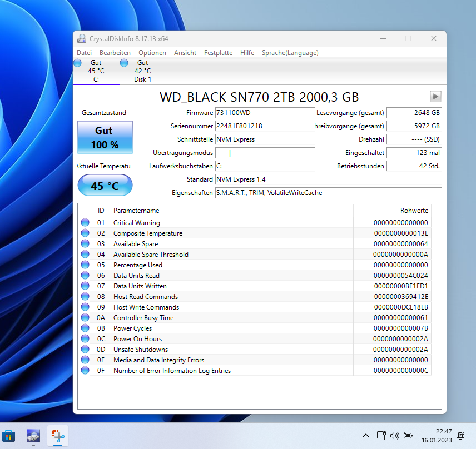
Task: Open the Festplatte menu
Action: 219,53
